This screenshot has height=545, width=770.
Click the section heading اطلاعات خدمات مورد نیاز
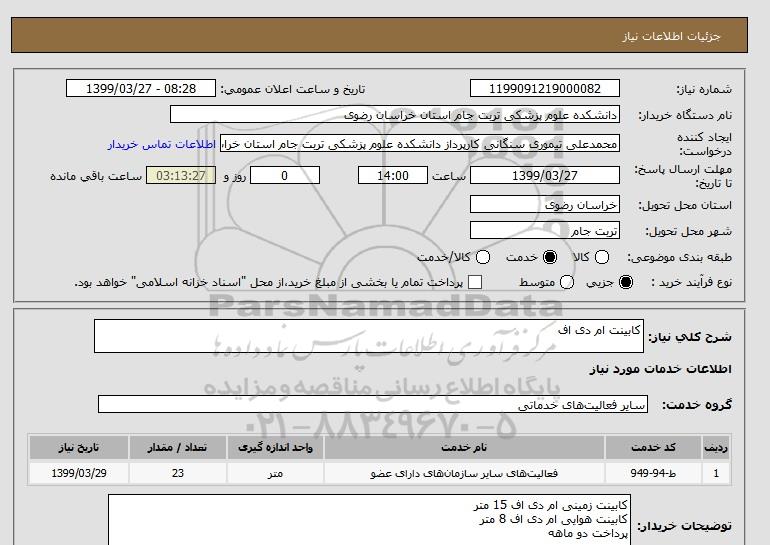[660, 369]
